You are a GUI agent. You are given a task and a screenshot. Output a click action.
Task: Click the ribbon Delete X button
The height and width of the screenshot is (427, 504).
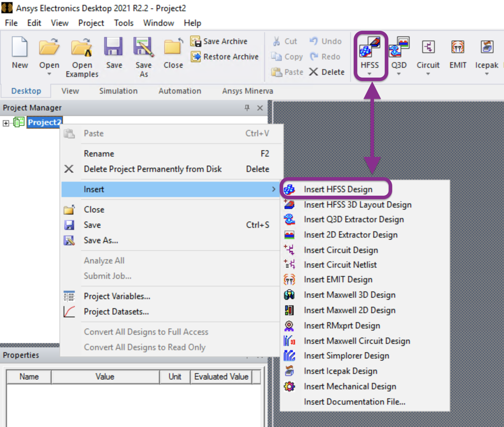pos(327,72)
